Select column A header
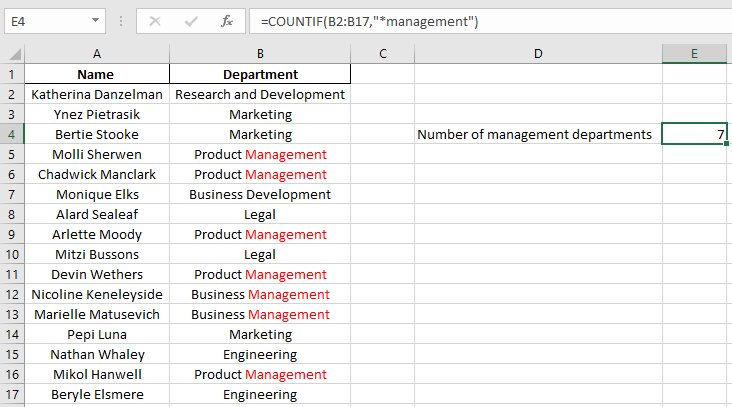This screenshot has width=732, height=407. point(96,53)
